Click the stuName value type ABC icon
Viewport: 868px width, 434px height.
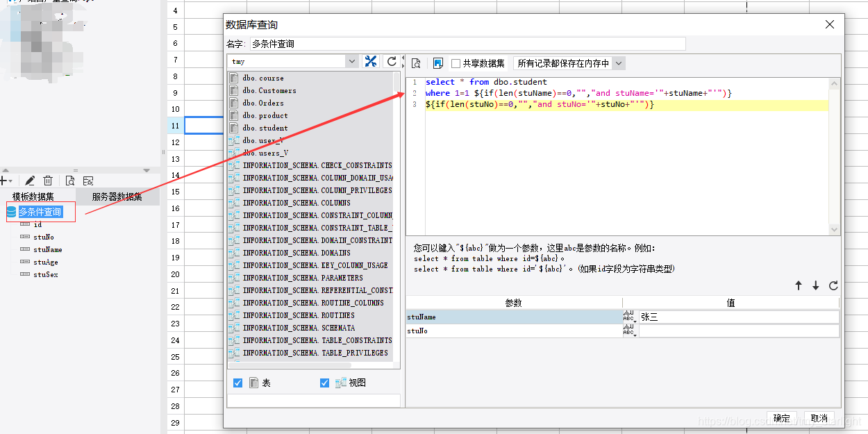[630, 317]
